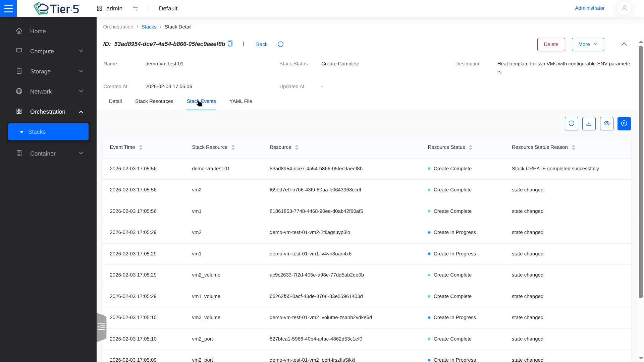Switch to the YAML File tab
Image resolution: width=644 pixels, height=362 pixels.
240,101
